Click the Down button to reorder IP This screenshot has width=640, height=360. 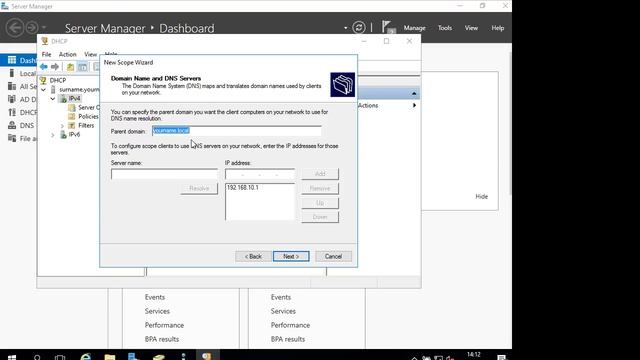click(x=320, y=217)
